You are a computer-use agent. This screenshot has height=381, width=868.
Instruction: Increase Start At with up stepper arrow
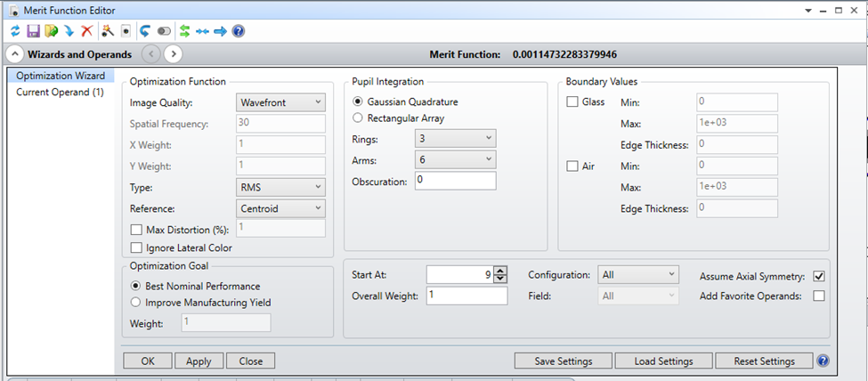click(x=499, y=271)
